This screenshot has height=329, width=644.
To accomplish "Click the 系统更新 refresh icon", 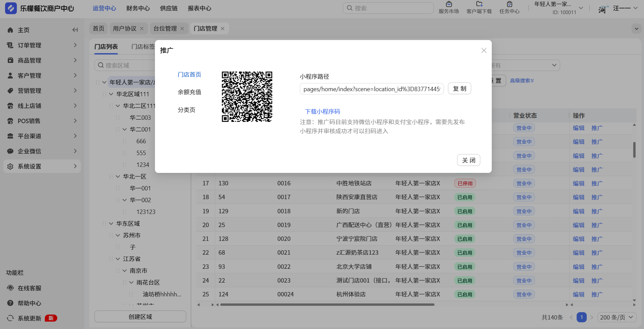I will point(10,318).
